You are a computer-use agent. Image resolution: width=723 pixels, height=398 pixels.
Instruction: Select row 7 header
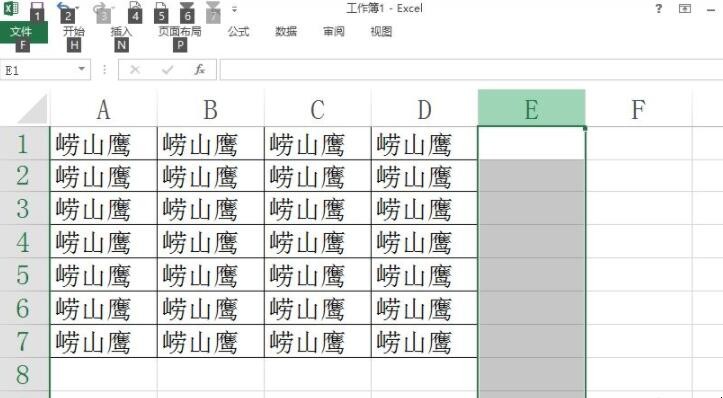click(25, 341)
